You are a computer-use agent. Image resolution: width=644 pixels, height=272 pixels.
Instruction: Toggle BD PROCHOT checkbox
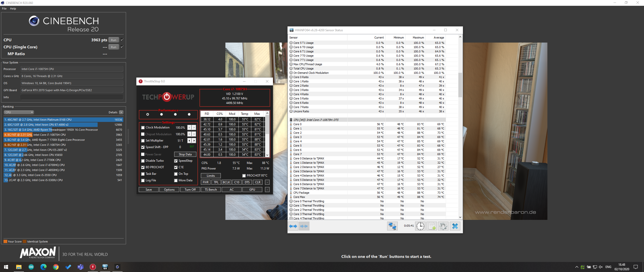pos(143,167)
